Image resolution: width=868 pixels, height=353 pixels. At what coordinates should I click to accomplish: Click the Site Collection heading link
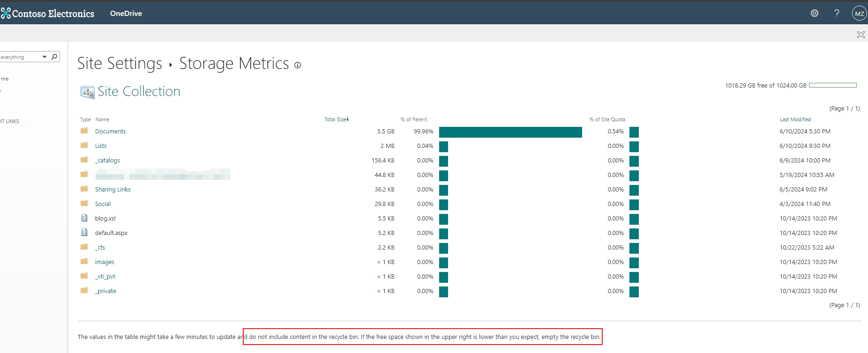[139, 91]
